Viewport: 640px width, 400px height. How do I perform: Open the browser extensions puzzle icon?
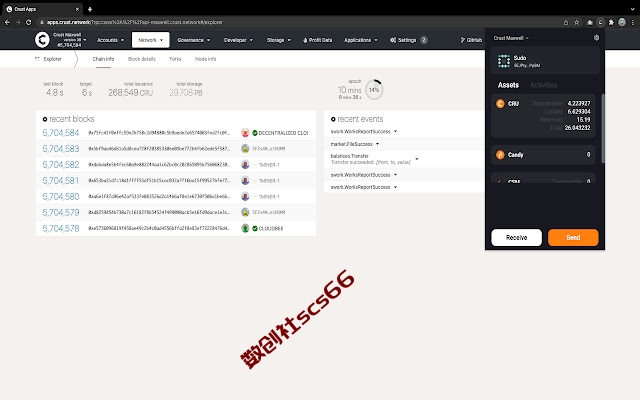pos(611,22)
